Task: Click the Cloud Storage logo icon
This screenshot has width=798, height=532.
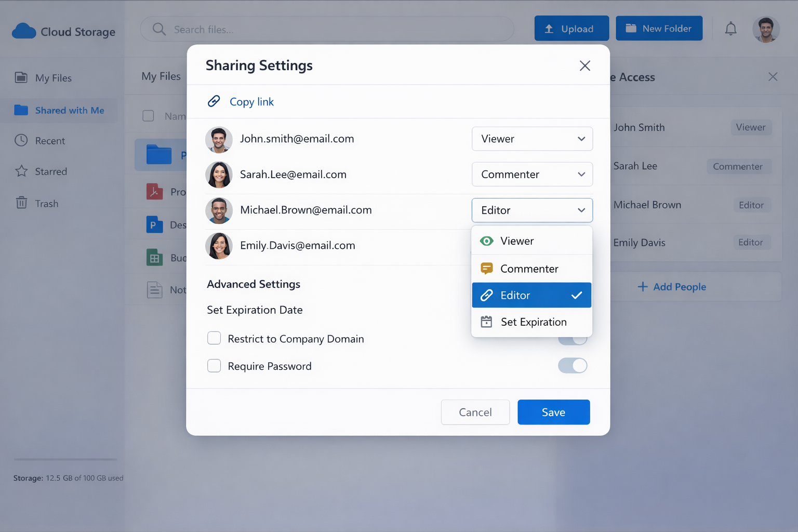Action: [x=24, y=32]
